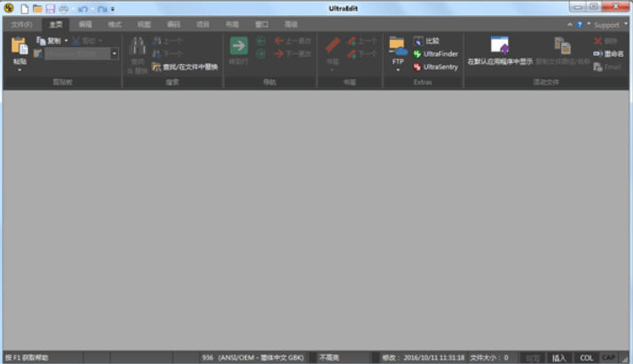Image resolution: width=633 pixels, height=364 pixels.
Task: Expand the dropdown arrow next to Support
Action: [x=626, y=24]
